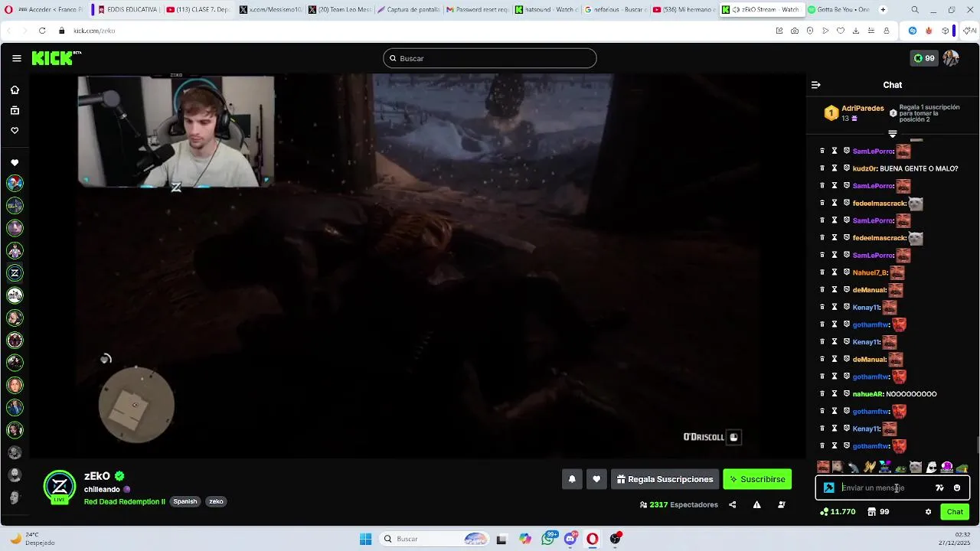The image size is (980, 551).
Task: Open Discord from the taskbar
Action: [x=570, y=539]
